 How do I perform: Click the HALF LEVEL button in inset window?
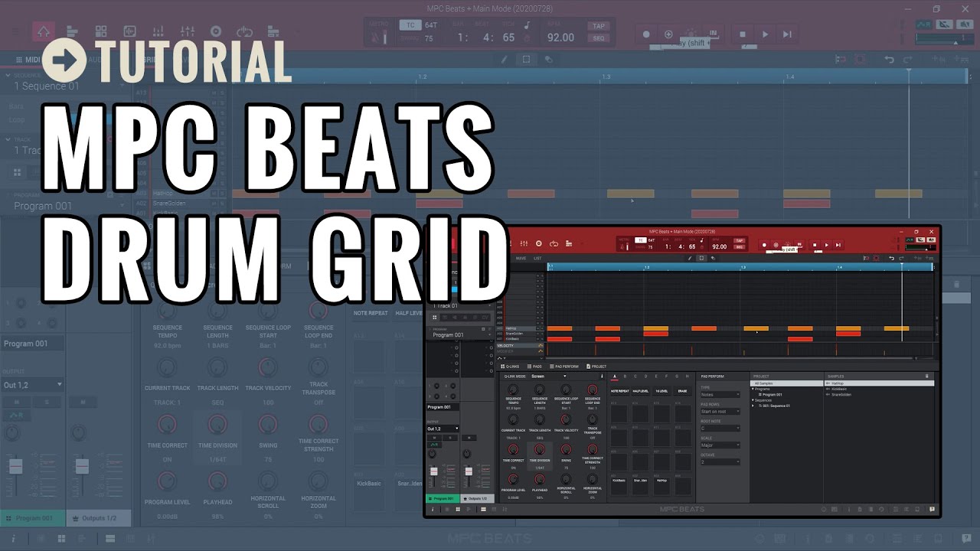click(641, 391)
